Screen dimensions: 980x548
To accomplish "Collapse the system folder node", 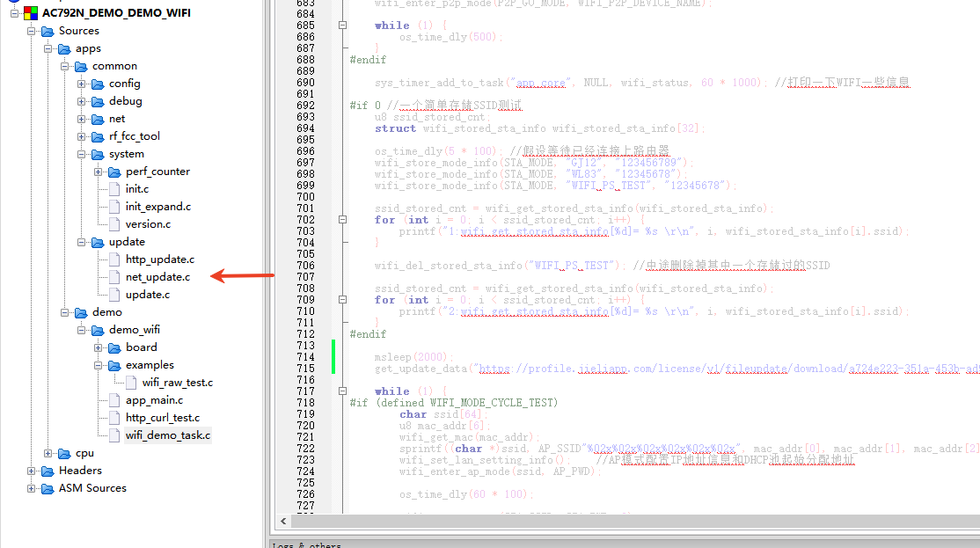I will (x=82, y=154).
